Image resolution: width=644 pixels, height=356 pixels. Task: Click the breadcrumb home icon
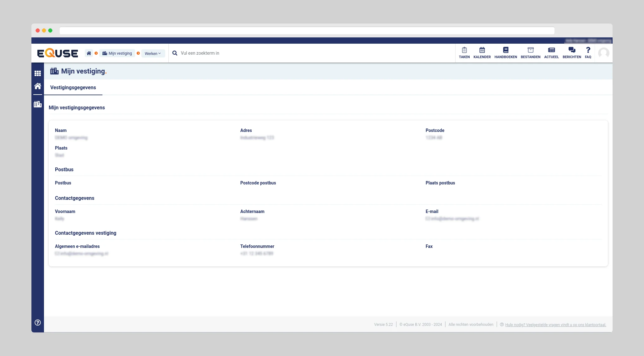89,53
